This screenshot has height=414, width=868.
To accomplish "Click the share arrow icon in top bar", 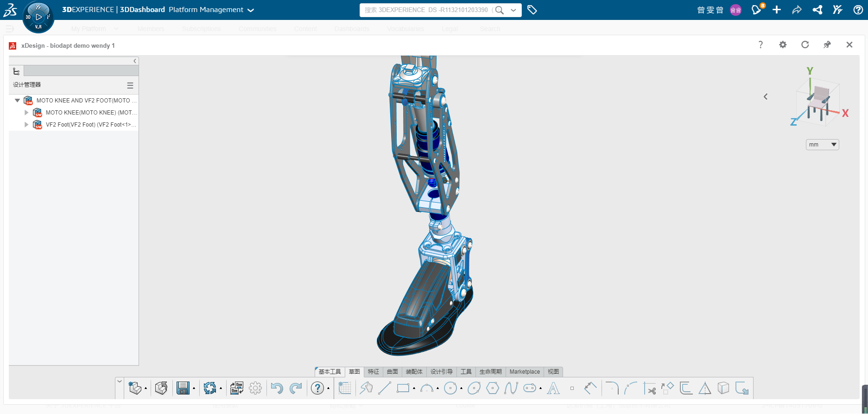I will click(x=797, y=10).
